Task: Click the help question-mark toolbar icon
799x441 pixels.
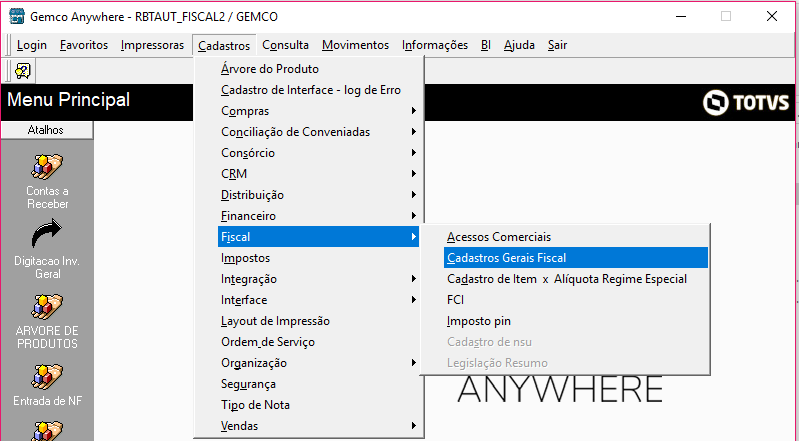Action: coord(23,71)
